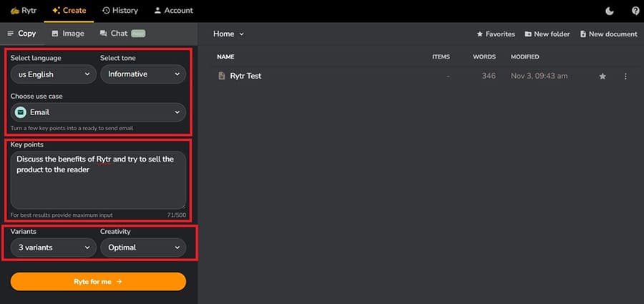Click the New folder icon
644x304 pixels.
(x=528, y=34)
